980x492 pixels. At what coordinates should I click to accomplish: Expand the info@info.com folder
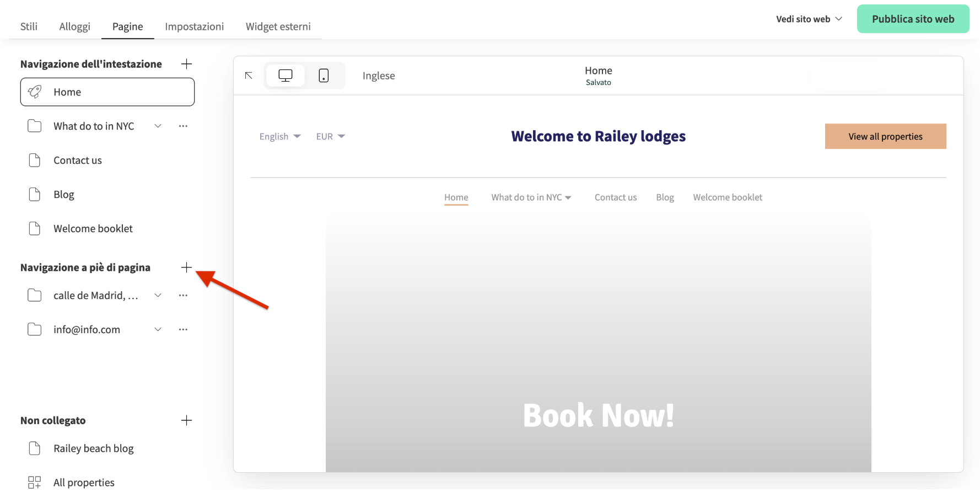click(x=158, y=330)
